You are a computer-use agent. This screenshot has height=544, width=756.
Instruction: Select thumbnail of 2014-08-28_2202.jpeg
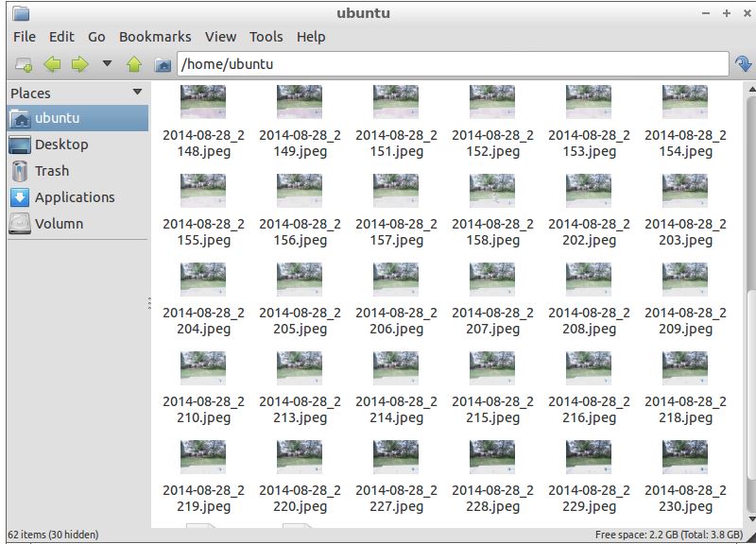[x=589, y=191]
